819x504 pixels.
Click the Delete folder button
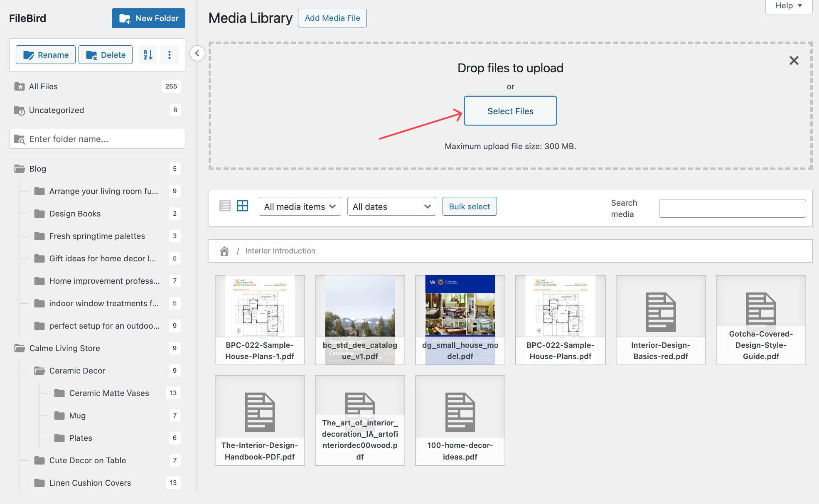106,55
